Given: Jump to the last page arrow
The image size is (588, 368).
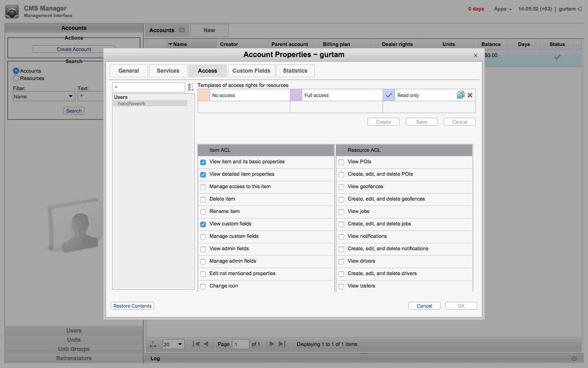Looking at the screenshot, I should 282,344.
